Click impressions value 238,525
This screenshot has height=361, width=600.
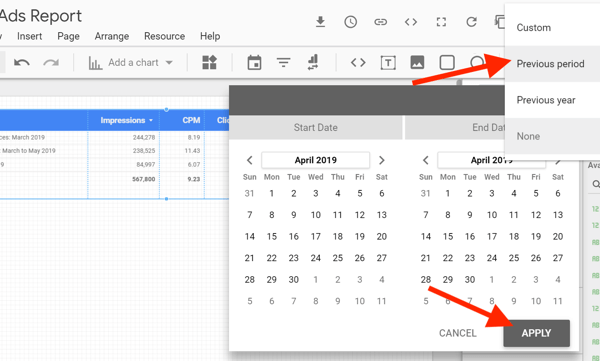[x=143, y=151]
